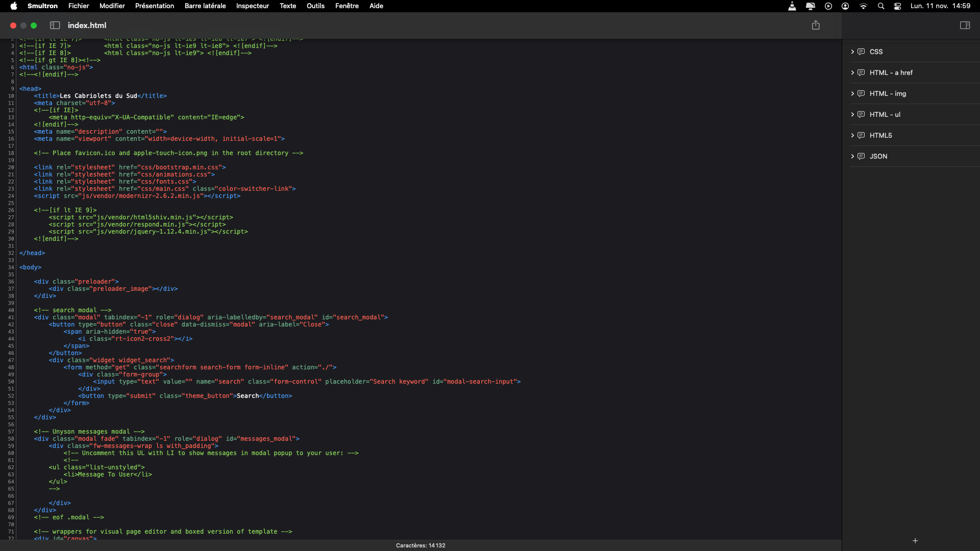Image resolution: width=980 pixels, height=551 pixels.
Task: Open Spotlight search icon
Action: point(881,6)
